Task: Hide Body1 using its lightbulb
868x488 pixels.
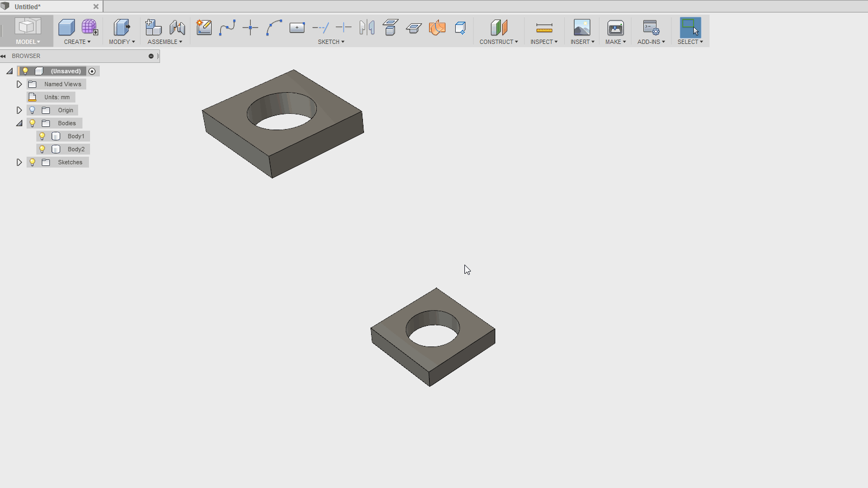Action: pos(42,136)
